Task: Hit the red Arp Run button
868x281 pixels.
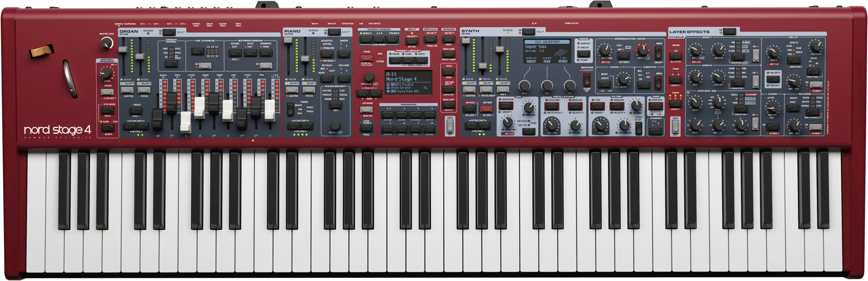Action: click(x=486, y=109)
